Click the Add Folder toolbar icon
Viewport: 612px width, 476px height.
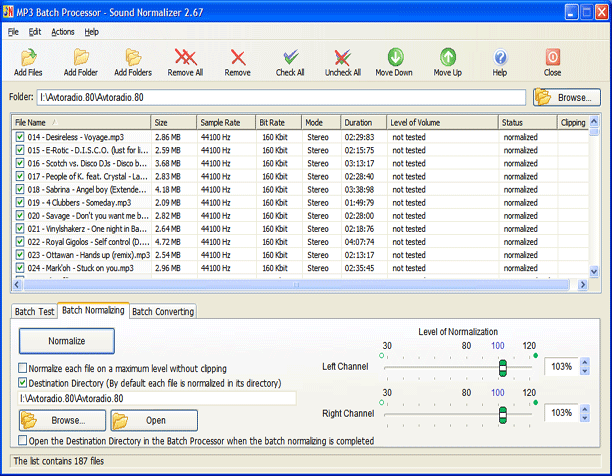(81, 62)
